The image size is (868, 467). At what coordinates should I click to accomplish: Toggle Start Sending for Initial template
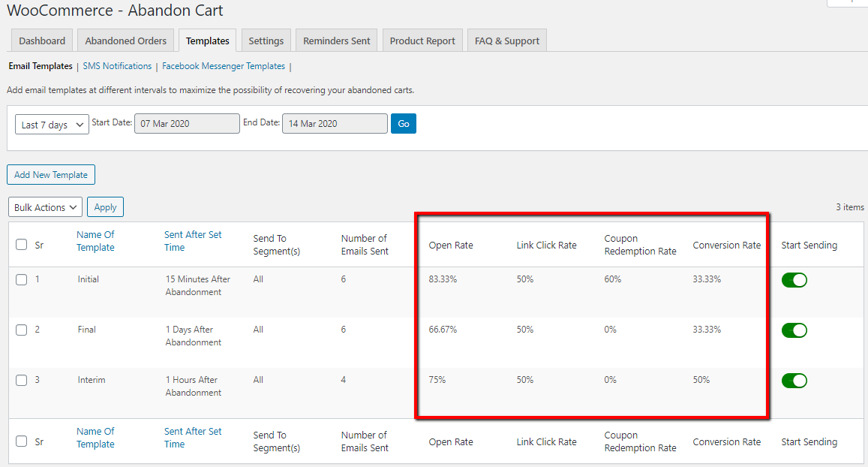794,280
